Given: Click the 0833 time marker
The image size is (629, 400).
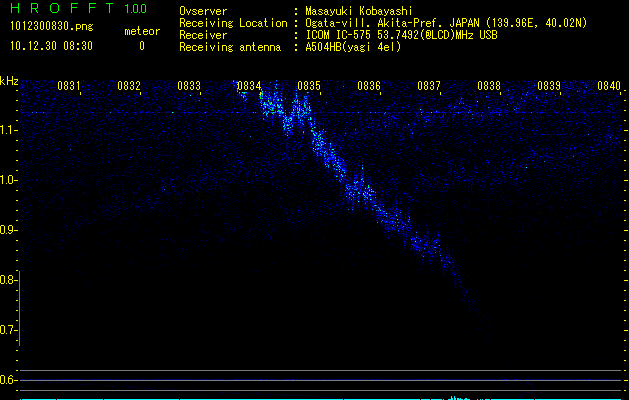Looking at the screenshot, I should [x=189, y=85].
